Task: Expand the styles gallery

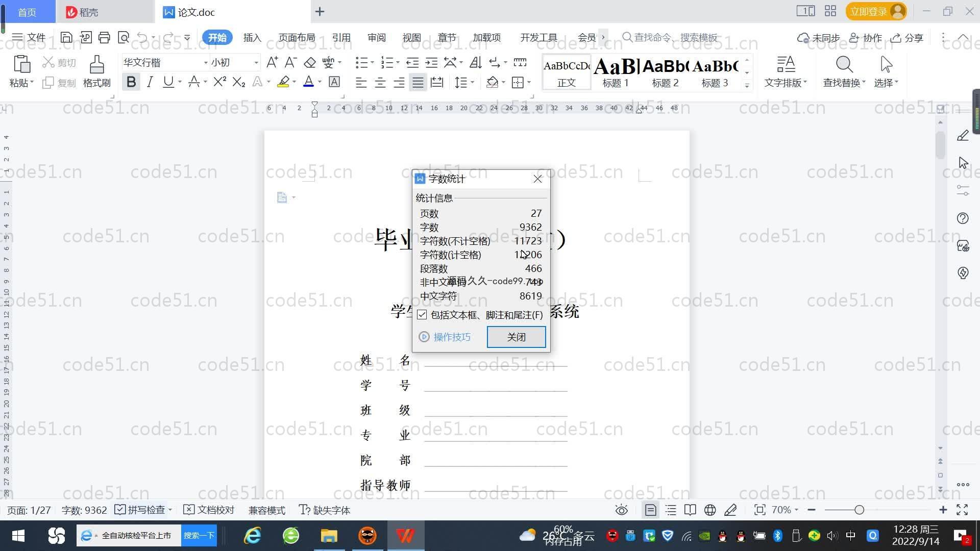Action: tap(747, 85)
